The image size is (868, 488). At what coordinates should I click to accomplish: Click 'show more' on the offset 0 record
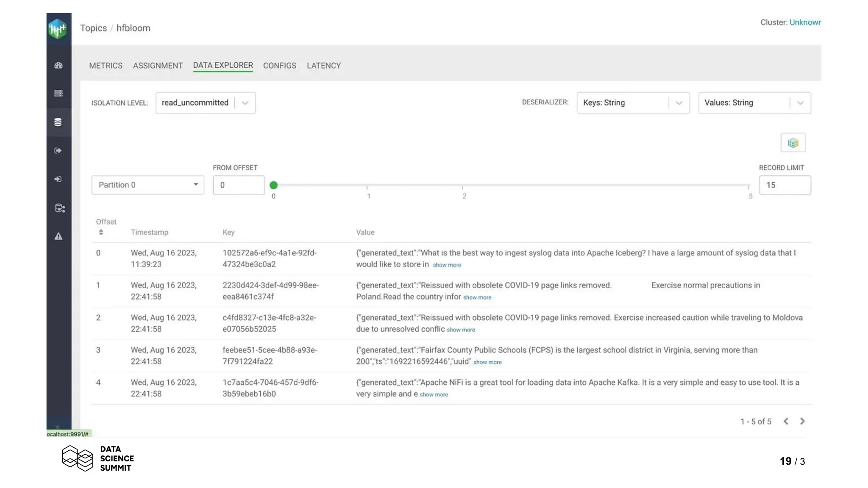click(x=447, y=265)
